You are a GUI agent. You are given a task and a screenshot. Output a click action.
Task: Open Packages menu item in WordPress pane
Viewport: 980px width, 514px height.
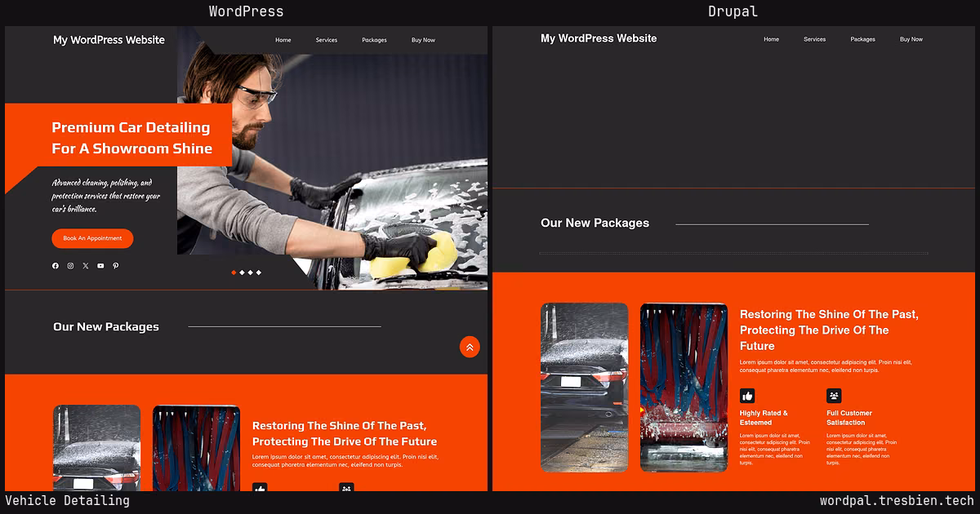[374, 40]
